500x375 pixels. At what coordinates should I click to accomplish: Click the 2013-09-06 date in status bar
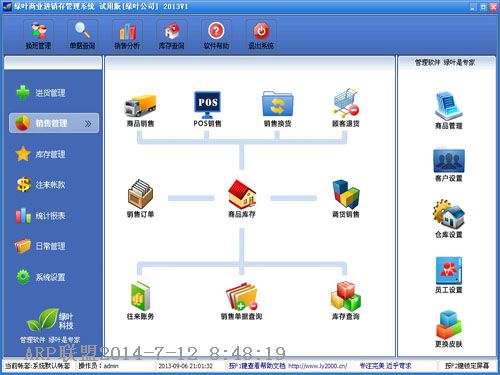pyautogui.click(x=185, y=366)
